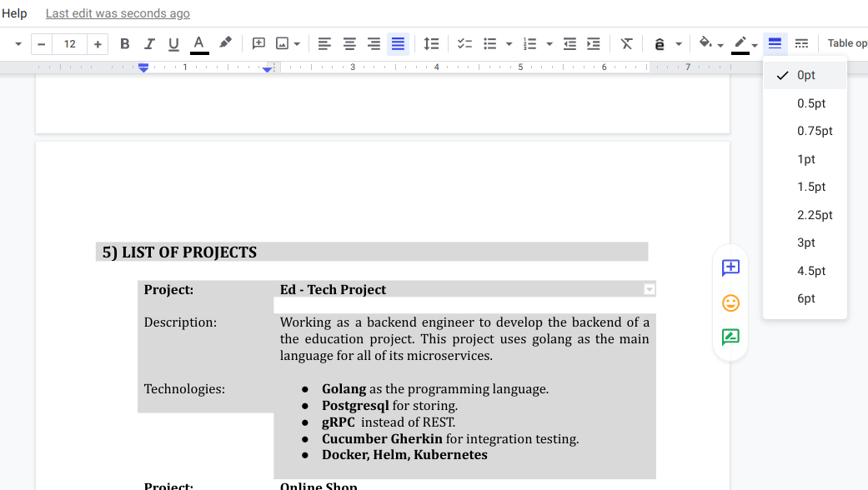Screen dimensions: 868x490
Task: Underline the selected text
Action: pos(173,43)
